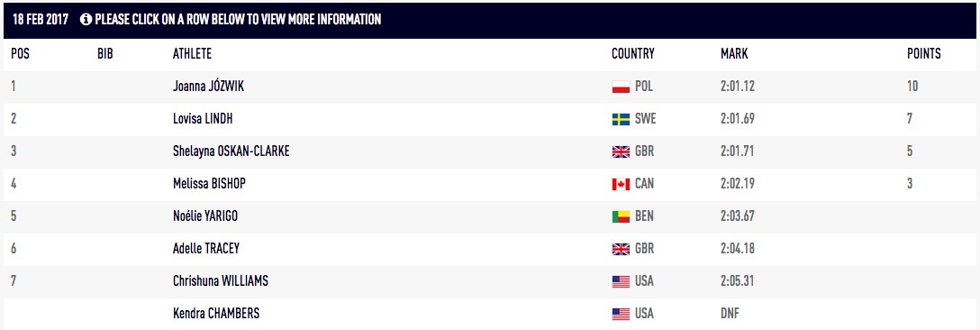Screen dimensions: 980x330
Task: Click Adelle Tracey's GBR flag icon
Action: pos(621,249)
